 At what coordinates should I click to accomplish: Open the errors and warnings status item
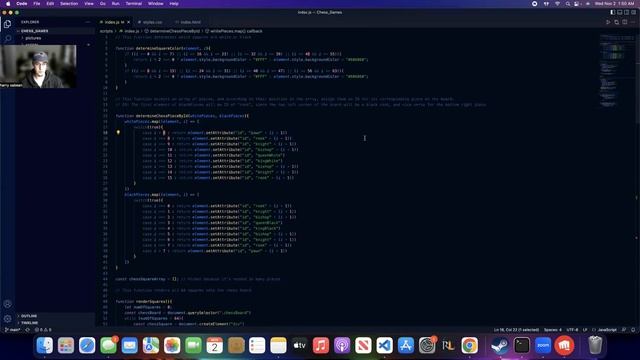43,330
